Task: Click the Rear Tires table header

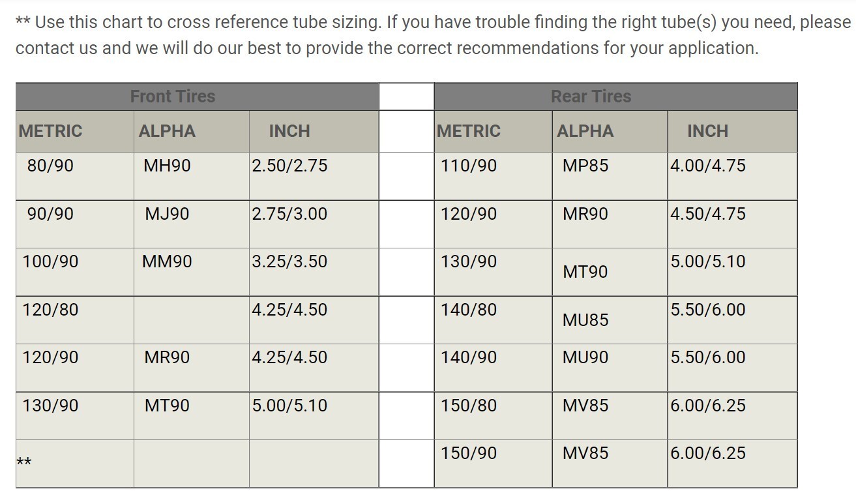Action: point(615,96)
